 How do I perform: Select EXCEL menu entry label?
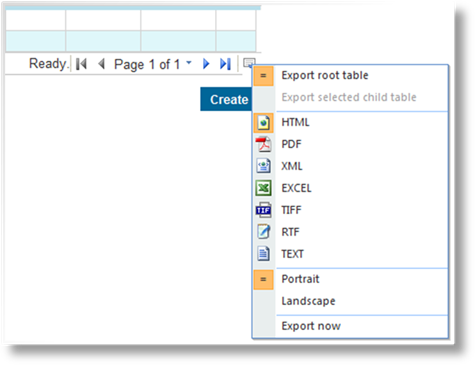tap(296, 188)
